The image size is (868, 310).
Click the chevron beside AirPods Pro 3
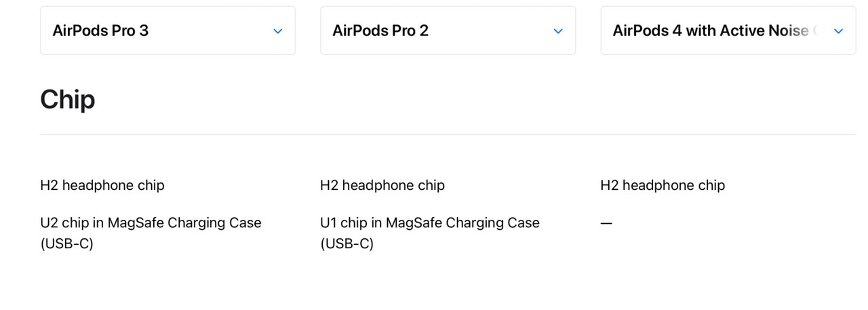tap(277, 31)
